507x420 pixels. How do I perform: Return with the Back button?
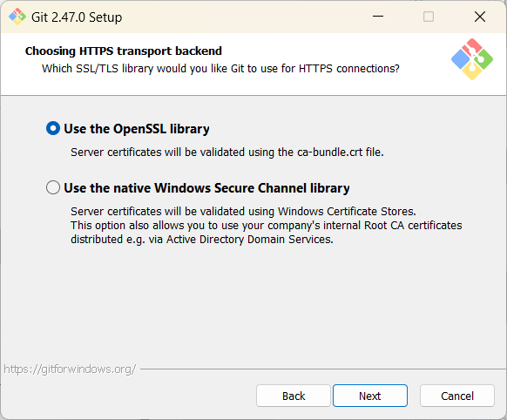click(294, 396)
